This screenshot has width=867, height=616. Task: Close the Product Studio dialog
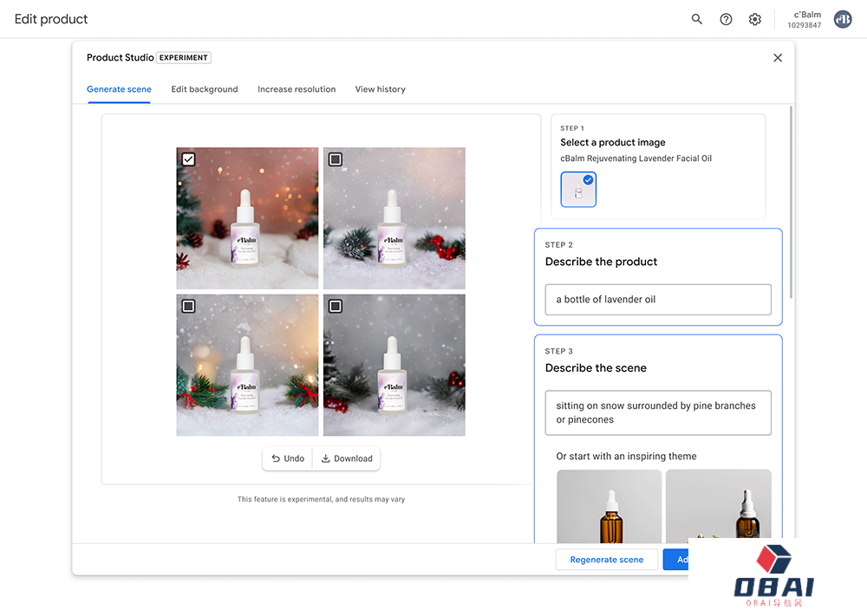click(778, 58)
